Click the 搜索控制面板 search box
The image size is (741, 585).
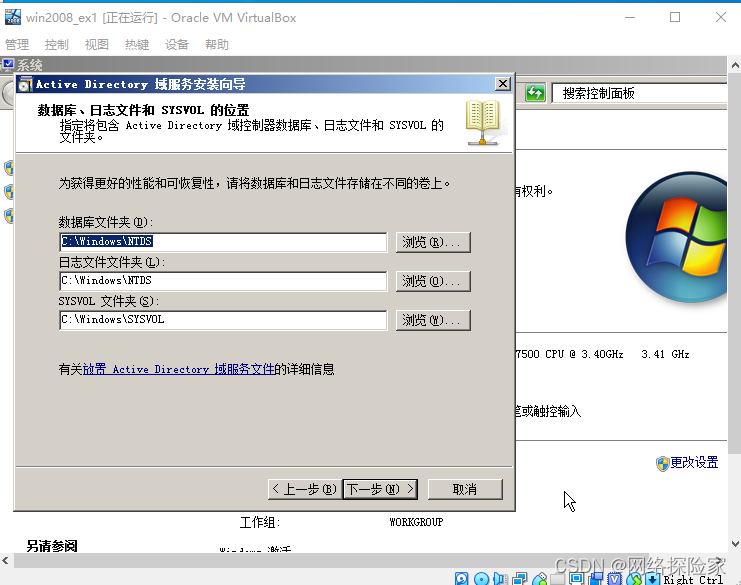pos(639,93)
